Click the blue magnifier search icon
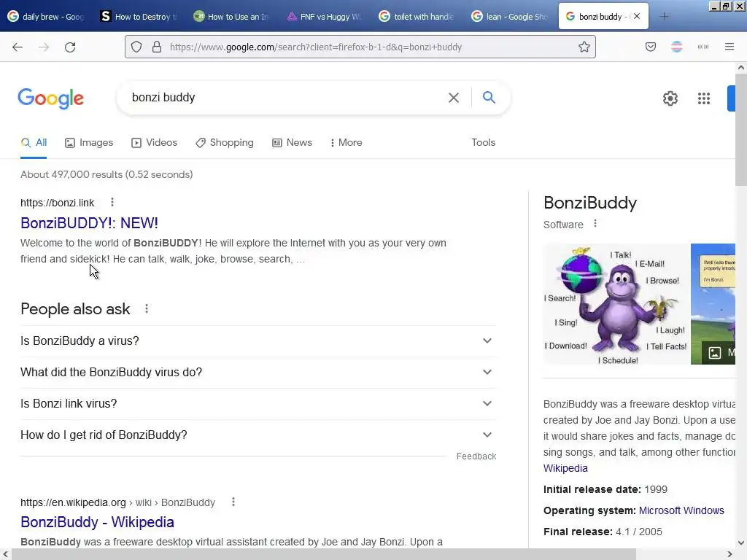 (x=489, y=97)
